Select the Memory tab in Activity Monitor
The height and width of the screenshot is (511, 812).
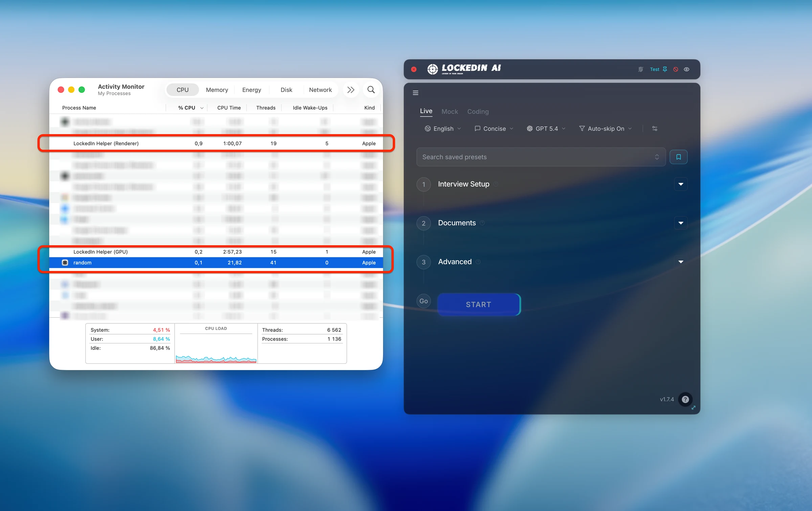[x=217, y=90]
